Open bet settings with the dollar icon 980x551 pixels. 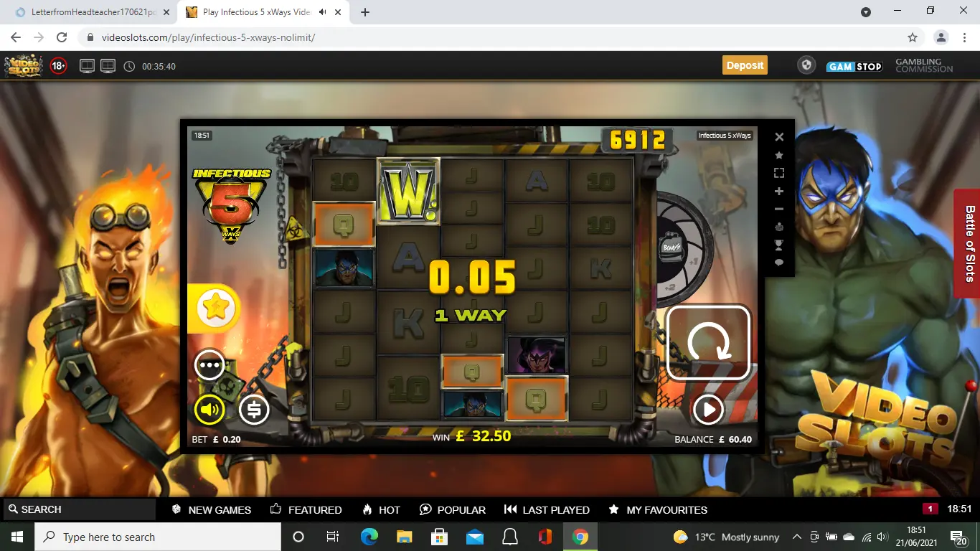tap(254, 410)
